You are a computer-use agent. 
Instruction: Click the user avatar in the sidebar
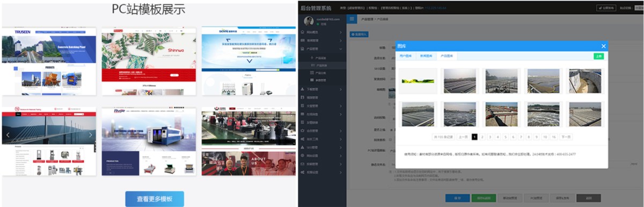pos(309,21)
